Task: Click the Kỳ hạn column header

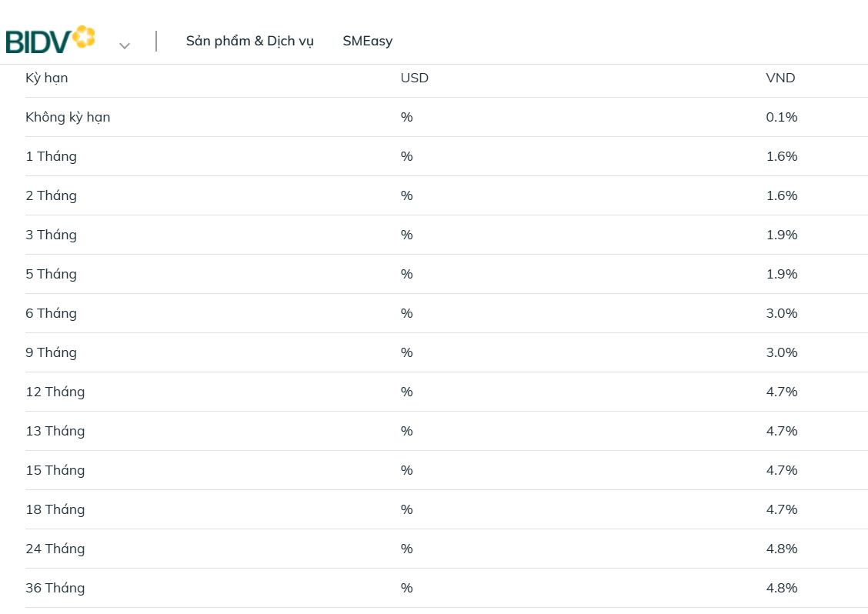Action: pyautogui.click(x=46, y=78)
